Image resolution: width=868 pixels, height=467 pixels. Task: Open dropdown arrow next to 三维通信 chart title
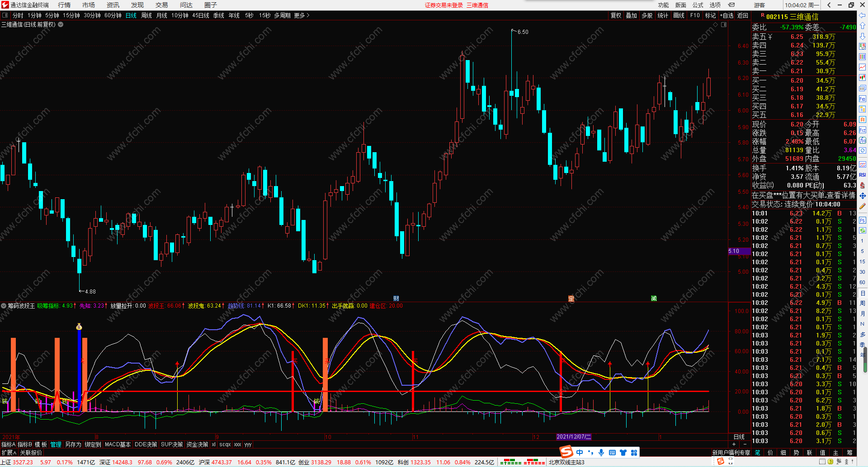[61, 24]
